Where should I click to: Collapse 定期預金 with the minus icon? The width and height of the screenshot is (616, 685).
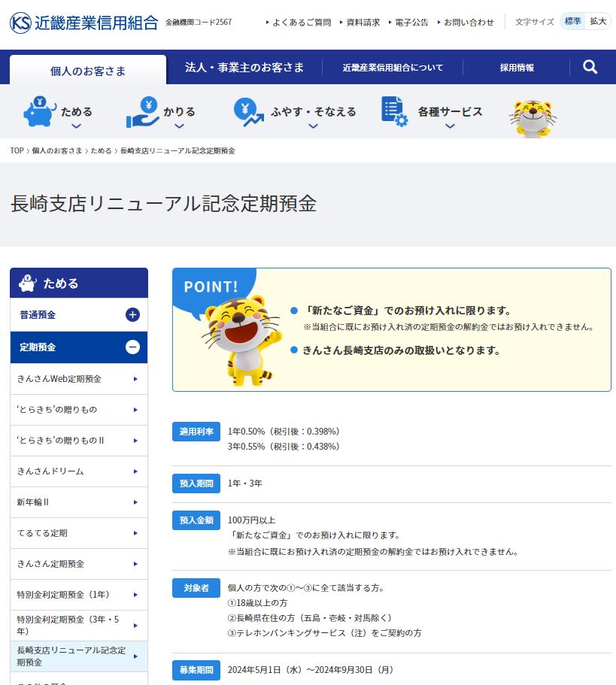pos(133,347)
